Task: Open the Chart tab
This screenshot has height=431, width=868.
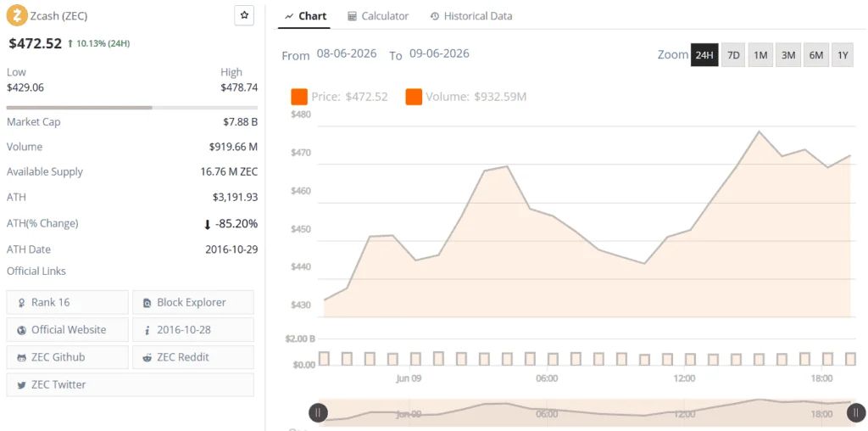Action: pos(305,16)
